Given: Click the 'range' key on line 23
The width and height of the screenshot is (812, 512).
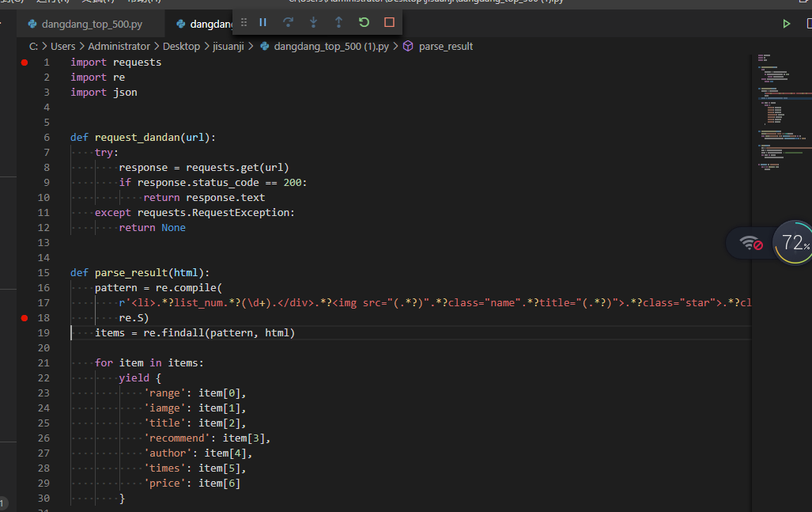Looking at the screenshot, I should [x=164, y=393].
